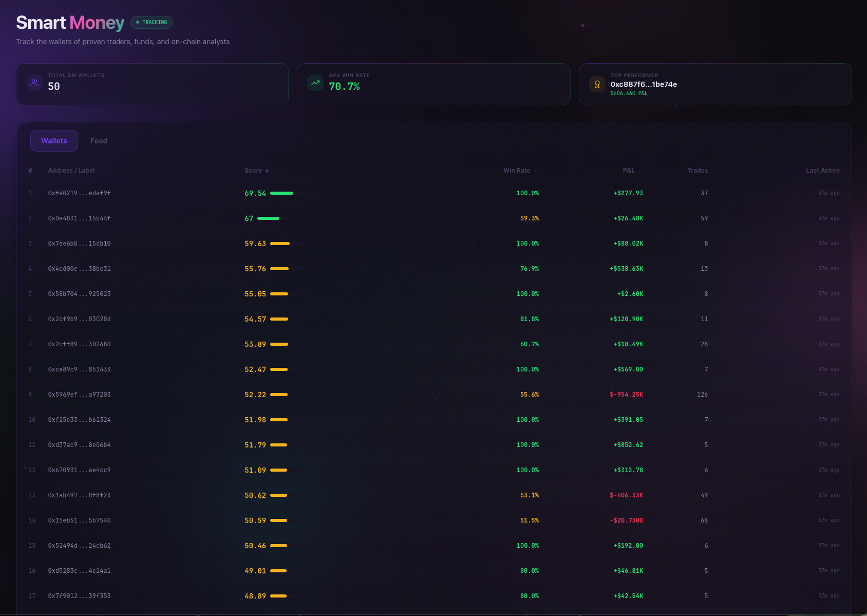
Task: Switch to the Feed tab
Action: click(99, 140)
